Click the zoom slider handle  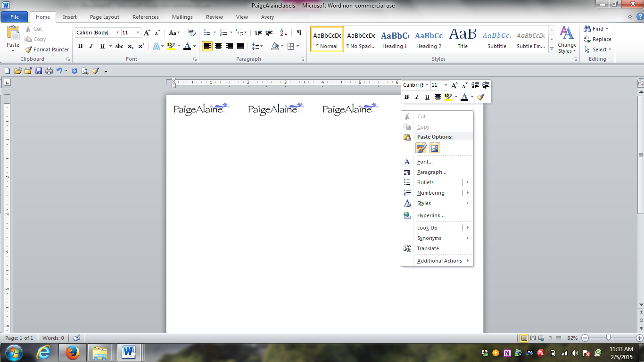(609, 338)
